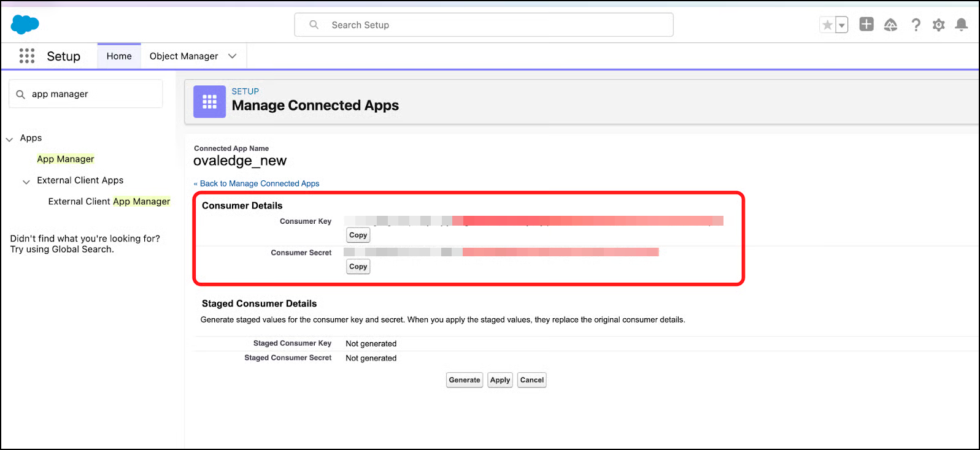Click the Salesforce cloud logo

[25, 25]
